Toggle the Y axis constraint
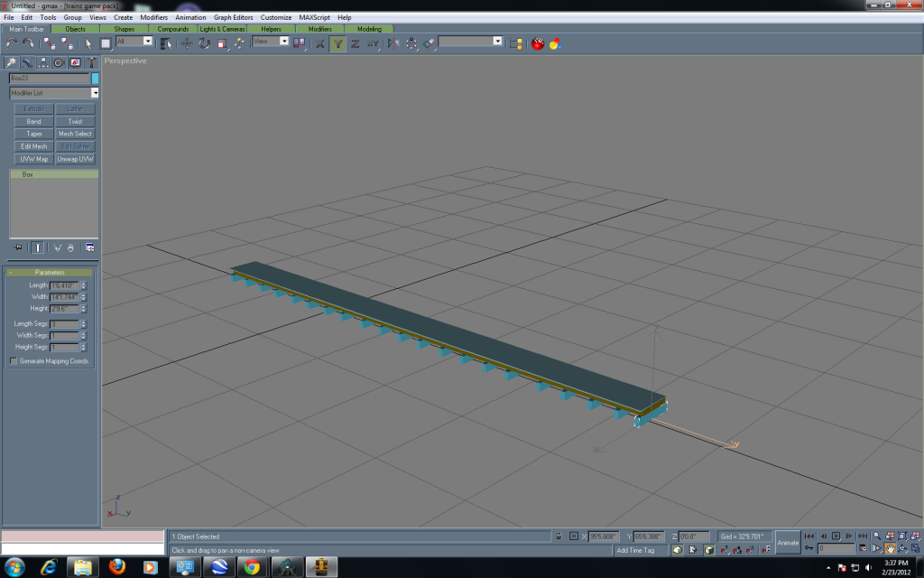Screen dimensions: 924x578 337,42
